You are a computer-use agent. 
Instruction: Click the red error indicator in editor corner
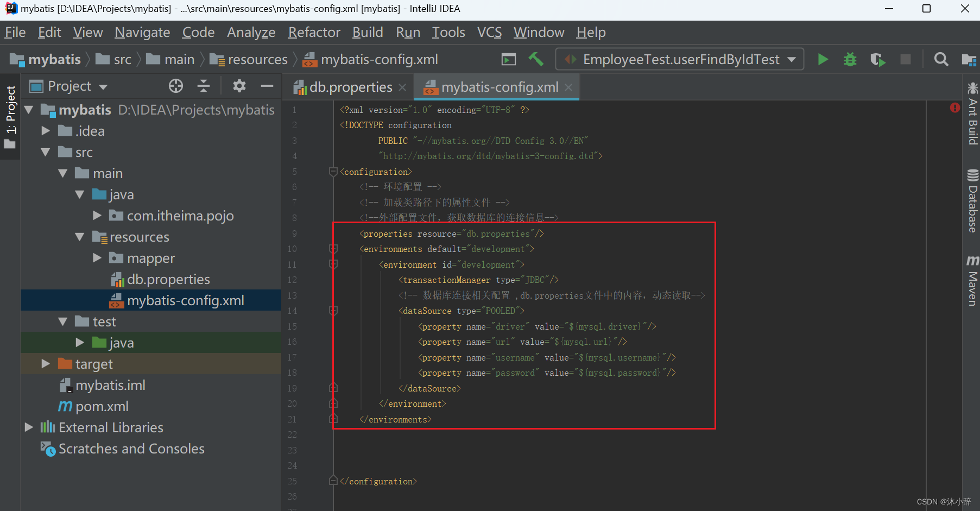pyautogui.click(x=955, y=108)
